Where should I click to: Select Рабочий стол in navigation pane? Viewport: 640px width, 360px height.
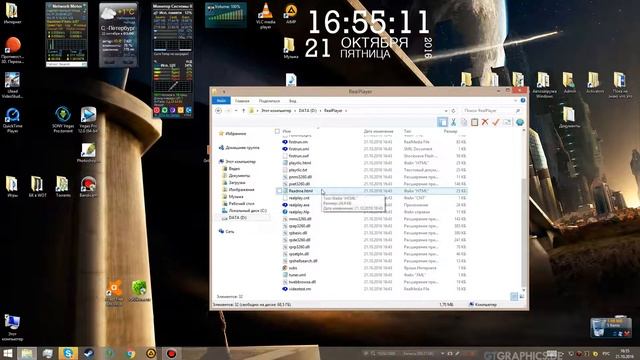click(x=242, y=203)
